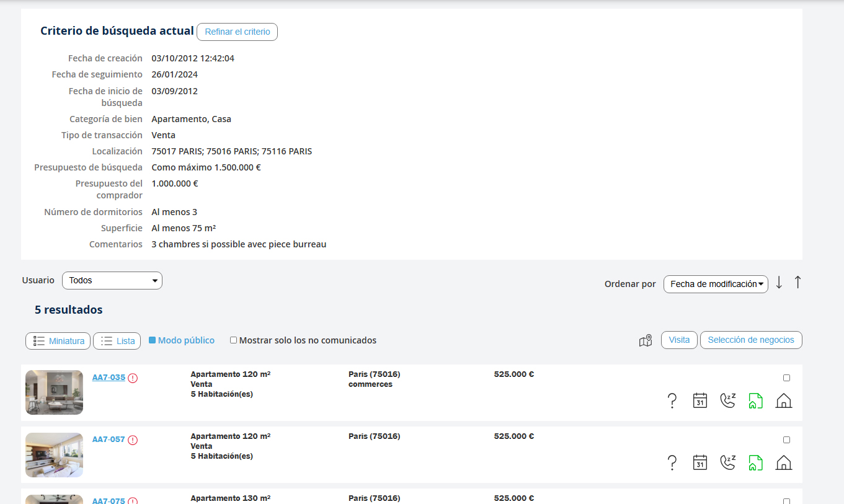Tick the selection checkbox for AA7-035
844x504 pixels.
pyautogui.click(x=786, y=378)
